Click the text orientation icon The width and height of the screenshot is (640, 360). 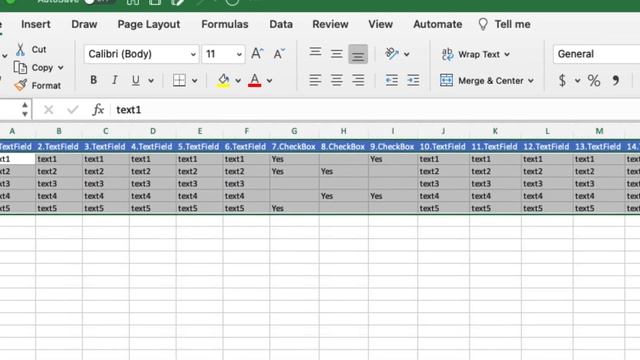(392, 54)
